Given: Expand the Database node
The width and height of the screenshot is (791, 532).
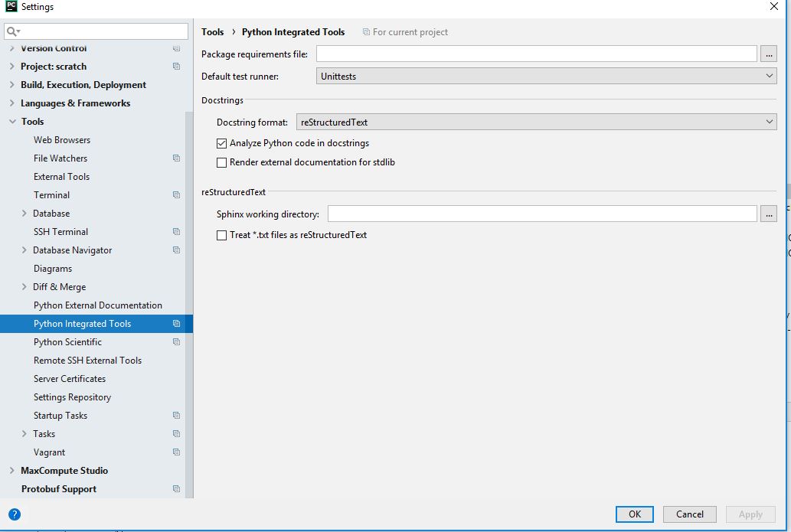Looking at the screenshot, I should [x=24, y=214].
